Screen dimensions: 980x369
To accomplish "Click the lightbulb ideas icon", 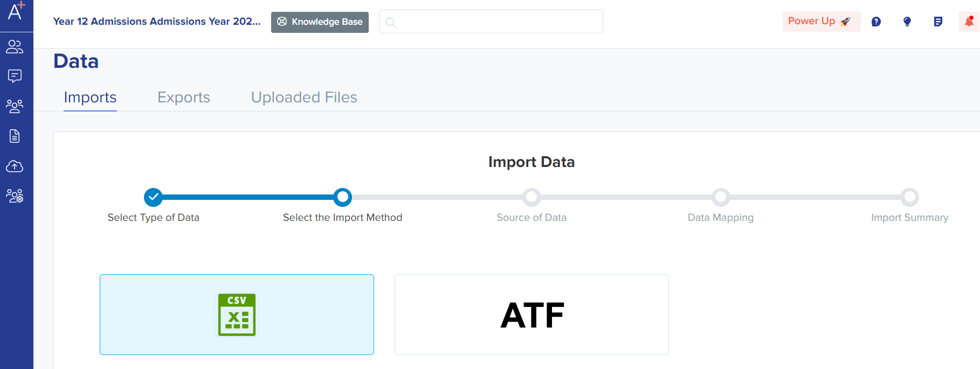I will pyautogui.click(x=907, y=22).
